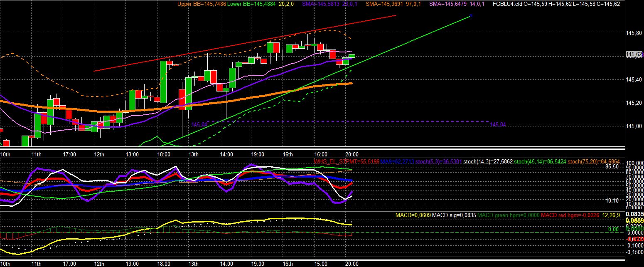Click the 10,10 oversold level label
This screenshot has width=644, height=267.
[x=612, y=200]
